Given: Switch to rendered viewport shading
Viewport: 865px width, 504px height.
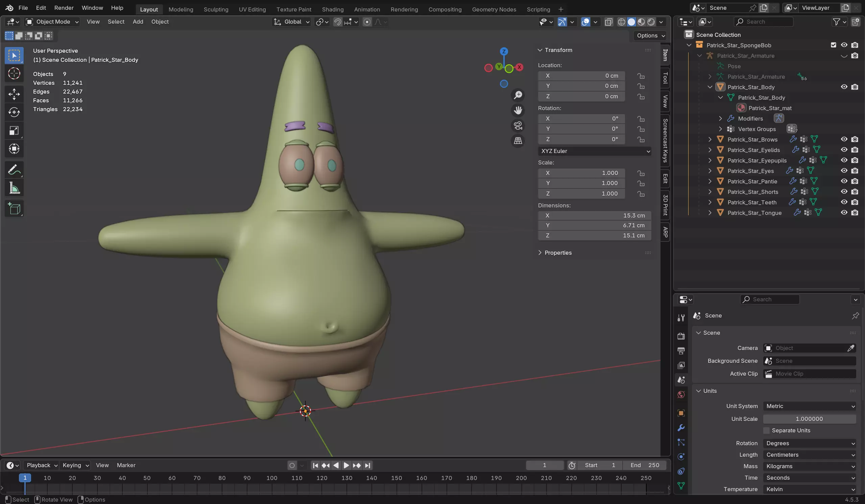Looking at the screenshot, I should point(651,22).
